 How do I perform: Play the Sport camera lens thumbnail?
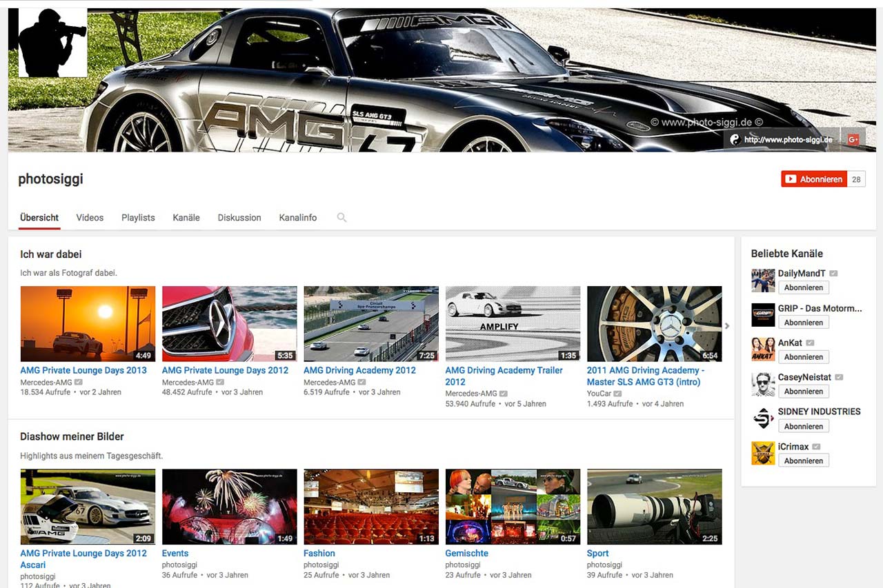(x=655, y=507)
